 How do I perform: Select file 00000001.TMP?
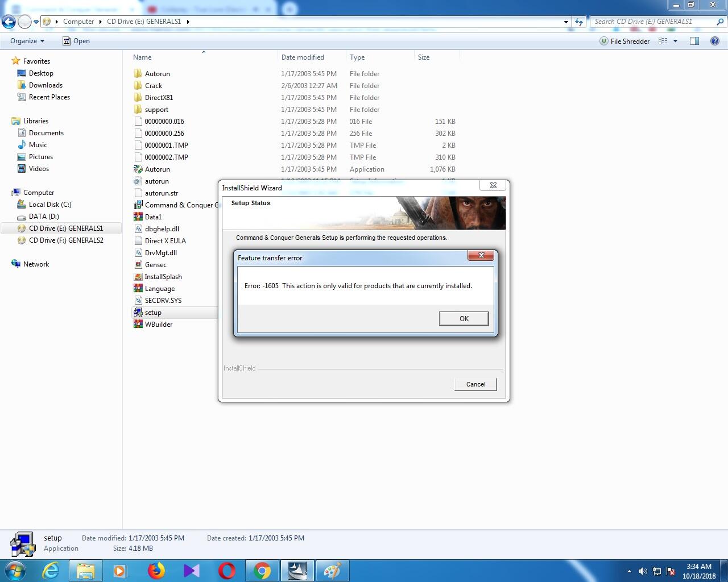(x=166, y=145)
